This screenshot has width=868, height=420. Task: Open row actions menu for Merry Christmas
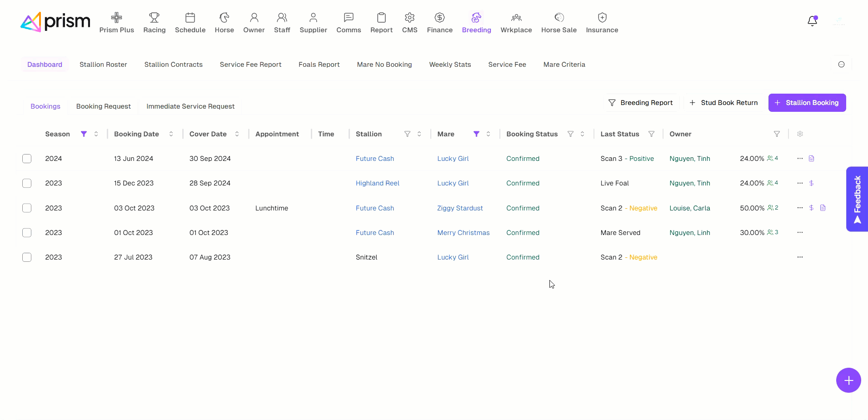click(x=800, y=233)
